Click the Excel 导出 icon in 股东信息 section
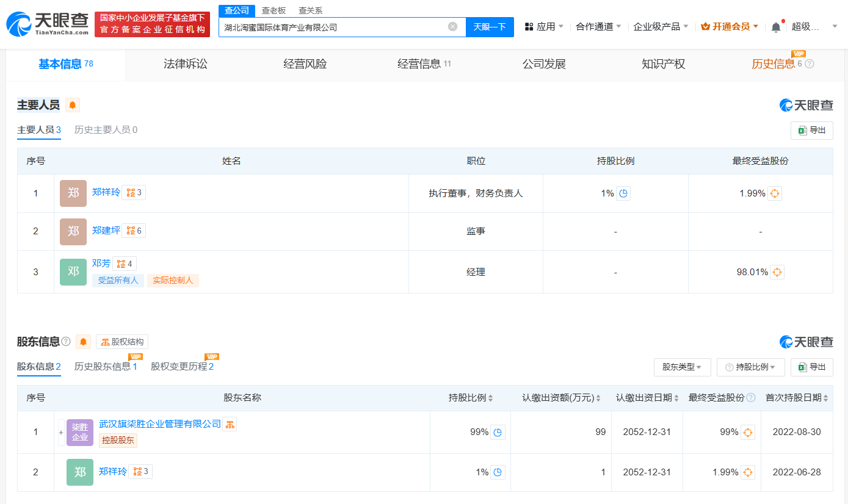 pos(811,367)
